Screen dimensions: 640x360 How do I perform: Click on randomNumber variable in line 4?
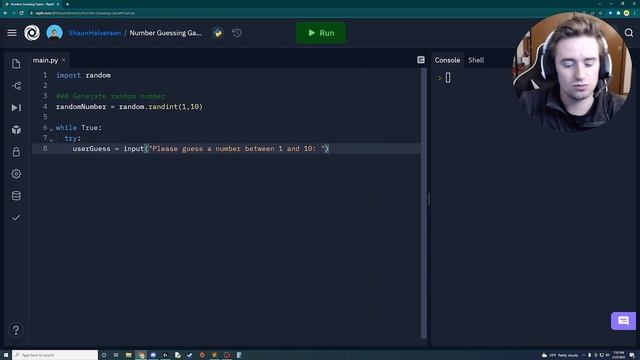(81, 107)
